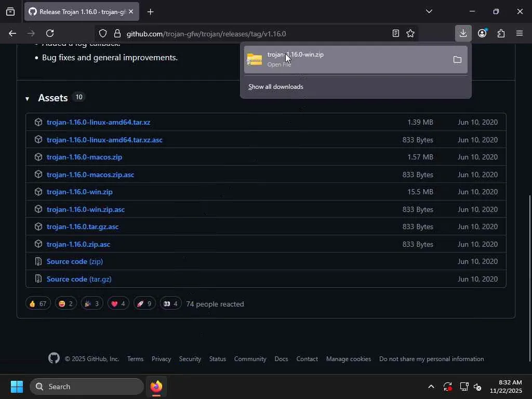Toggle the thumbs up reaction 67
The image size is (532, 399).
[38, 303]
